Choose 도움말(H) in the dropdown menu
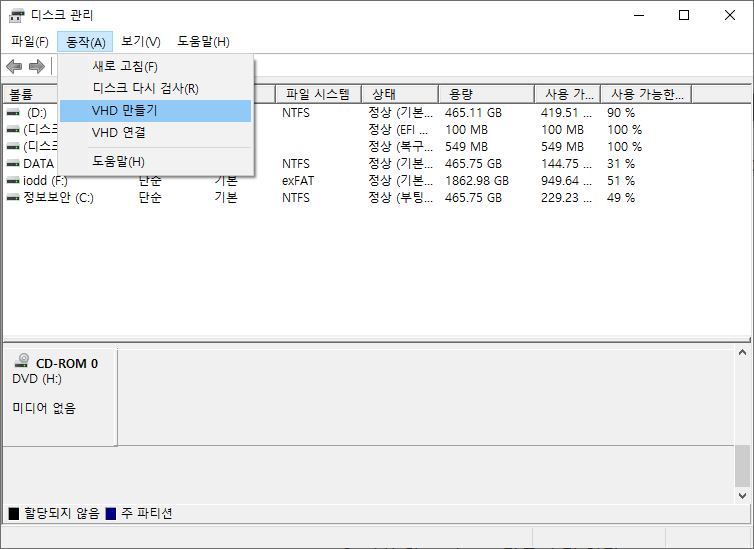 [x=156, y=162]
